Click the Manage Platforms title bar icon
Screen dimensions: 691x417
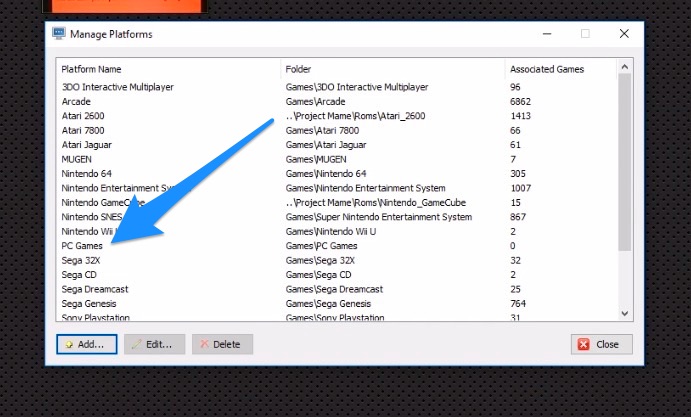(x=59, y=34)
